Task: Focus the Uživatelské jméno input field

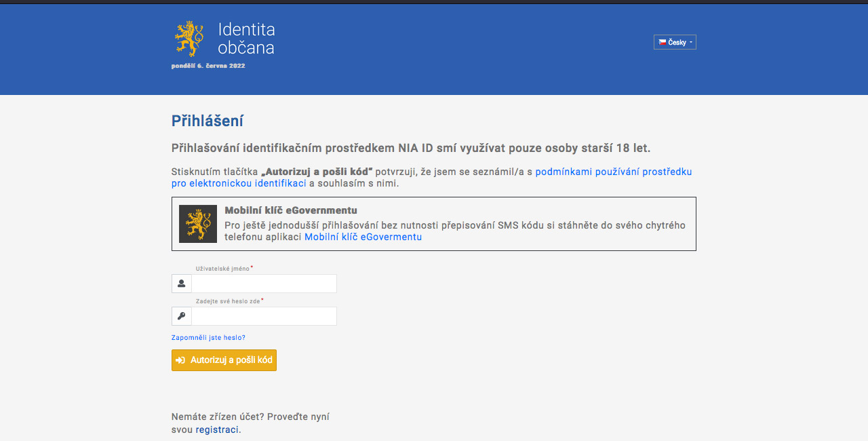Action: (264, 284)
